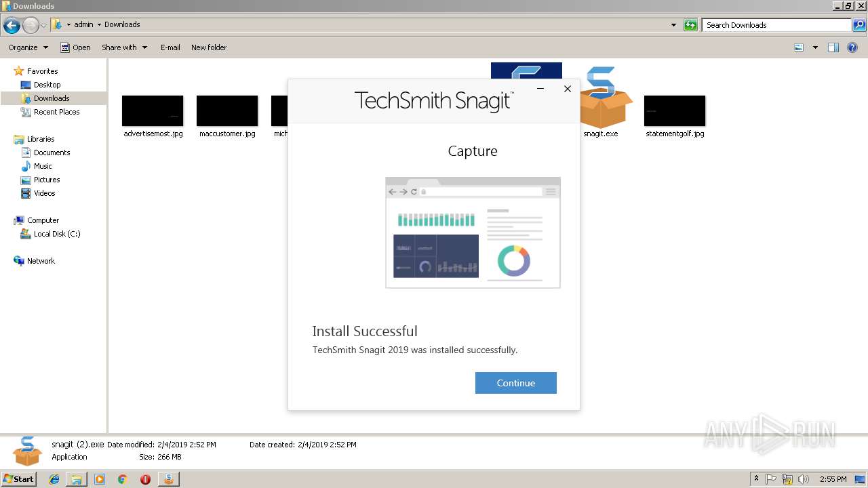Screen dimensions: 868x488
Task: Focus the Search Downloads field
Action: pyautogui.click(x=776, y=25)
